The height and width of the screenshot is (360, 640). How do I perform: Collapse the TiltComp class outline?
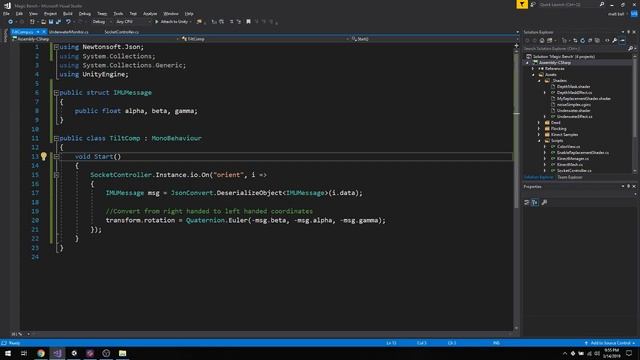click(56, 139)
